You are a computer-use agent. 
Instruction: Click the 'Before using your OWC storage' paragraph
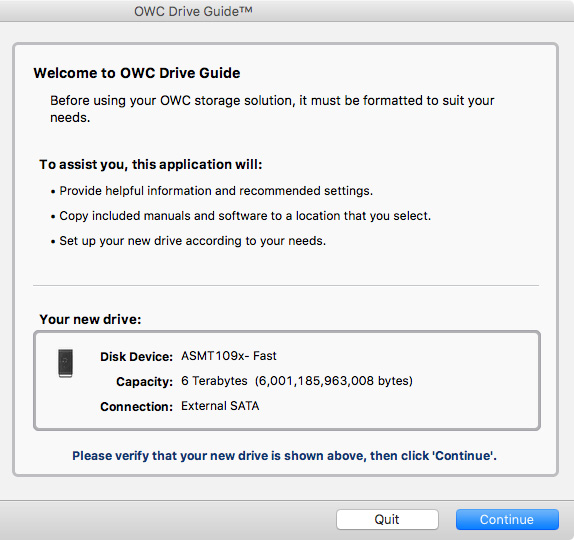coord(272,109)
